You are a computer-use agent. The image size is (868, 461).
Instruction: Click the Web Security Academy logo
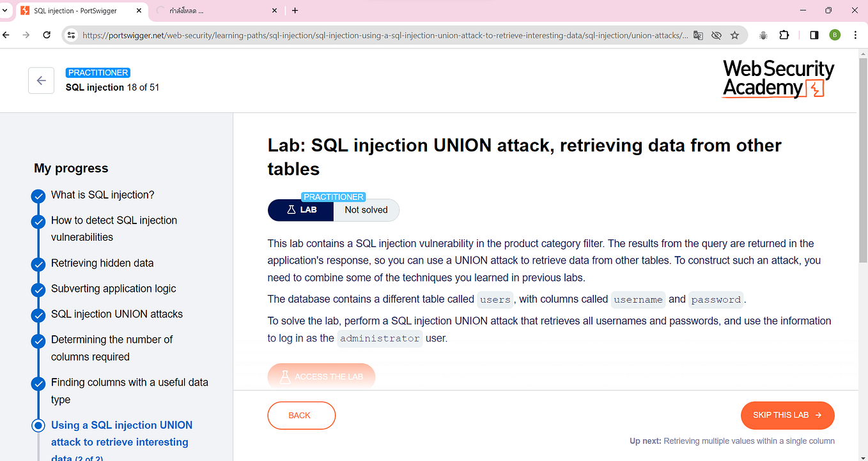[777, 79]
